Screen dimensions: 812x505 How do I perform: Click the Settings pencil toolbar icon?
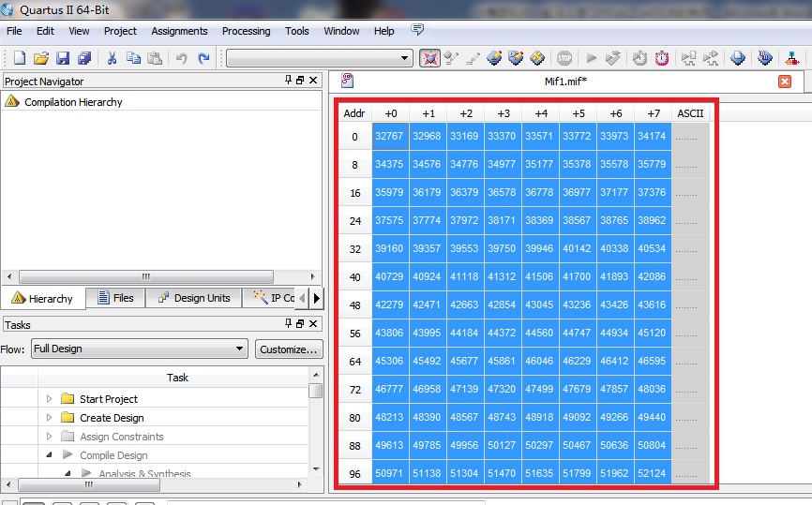coord(473,58)
